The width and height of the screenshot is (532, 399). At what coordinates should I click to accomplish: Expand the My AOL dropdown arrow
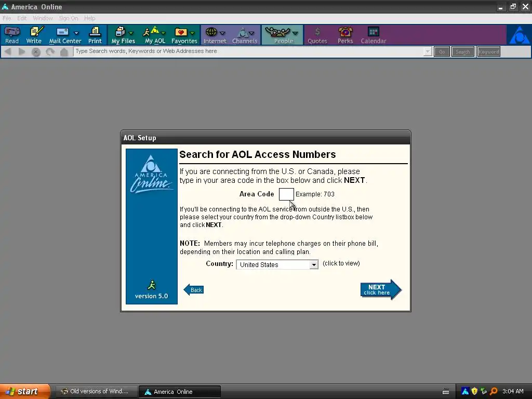click(163, 33)
